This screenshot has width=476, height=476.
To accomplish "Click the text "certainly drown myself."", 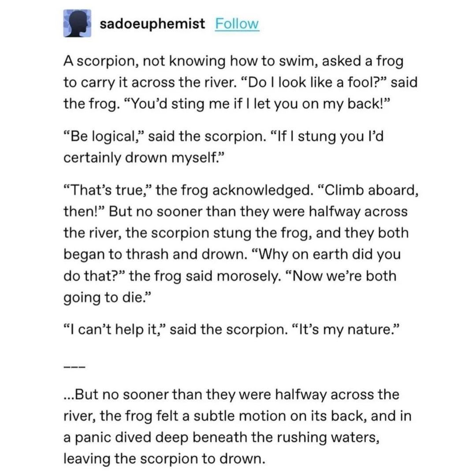I will [145, 157].
